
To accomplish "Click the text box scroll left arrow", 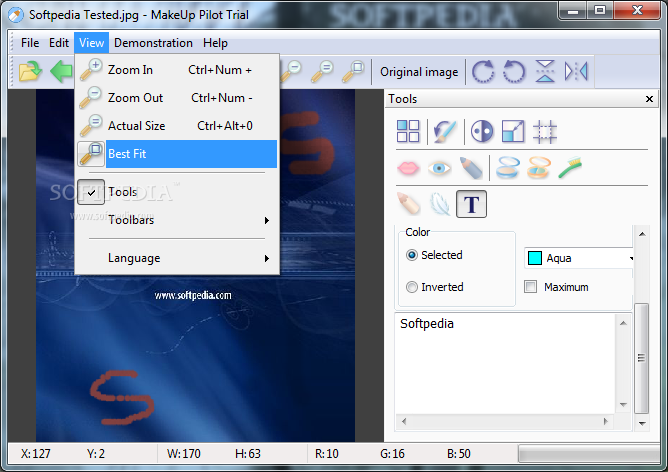I will (404, 421).
